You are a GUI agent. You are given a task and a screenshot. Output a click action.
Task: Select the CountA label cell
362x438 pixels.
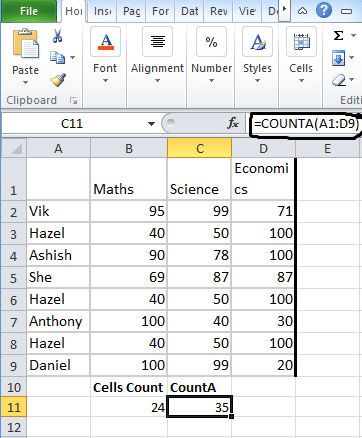[199, 387]
